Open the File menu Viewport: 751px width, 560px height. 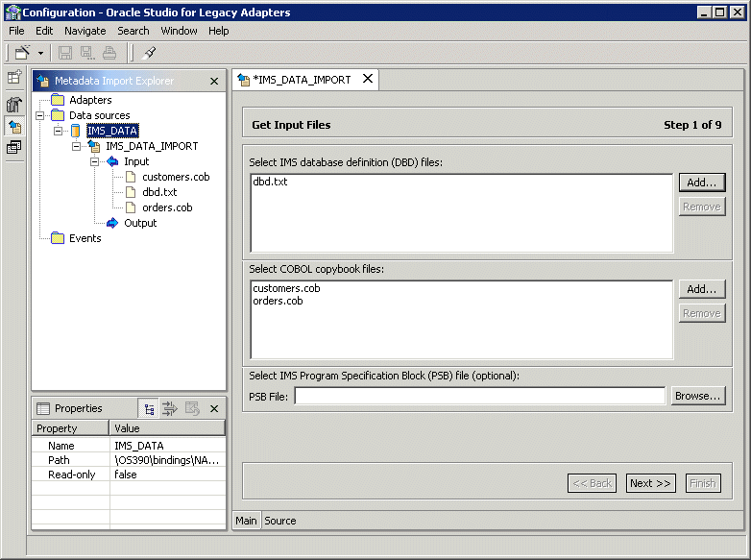(16, 31)
